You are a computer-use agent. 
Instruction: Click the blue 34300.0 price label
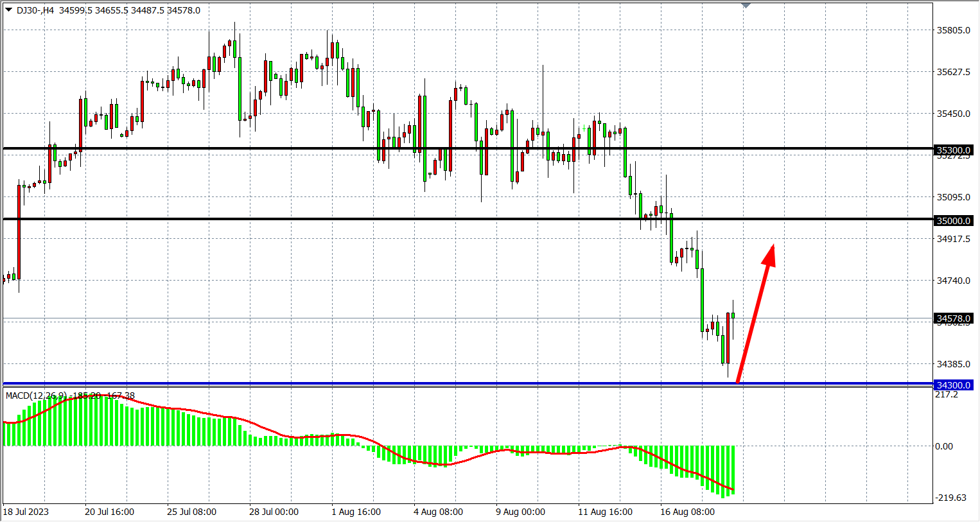tap(954, 385)
